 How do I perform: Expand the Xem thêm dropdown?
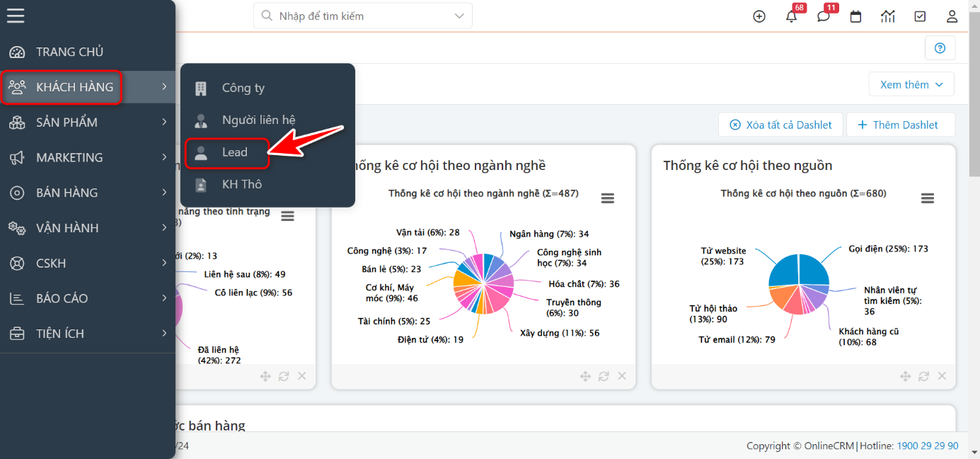[911, 84]
